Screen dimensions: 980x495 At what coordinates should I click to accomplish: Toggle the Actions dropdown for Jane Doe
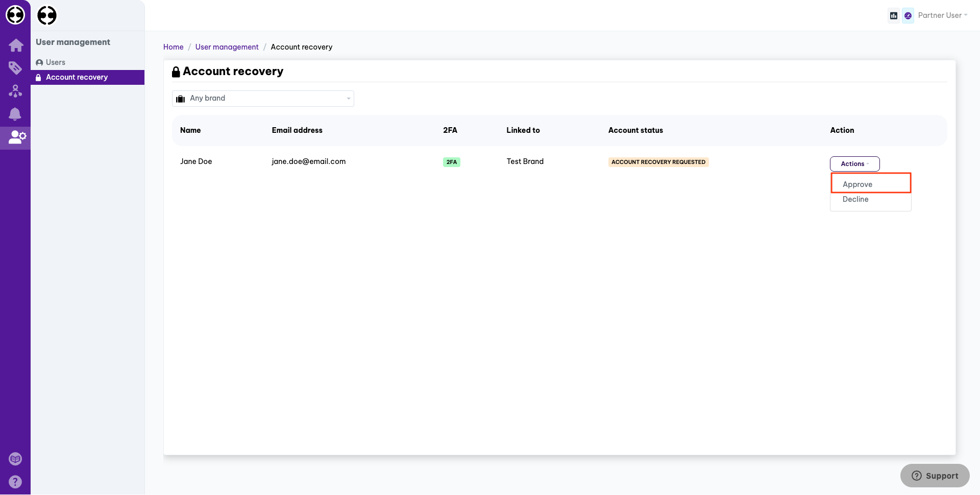click(855, 164)
